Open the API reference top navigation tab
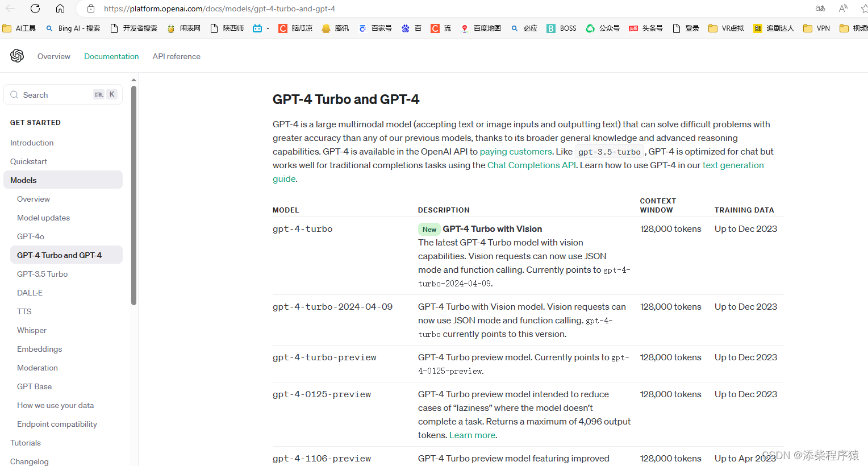 [x=177, y=56]
